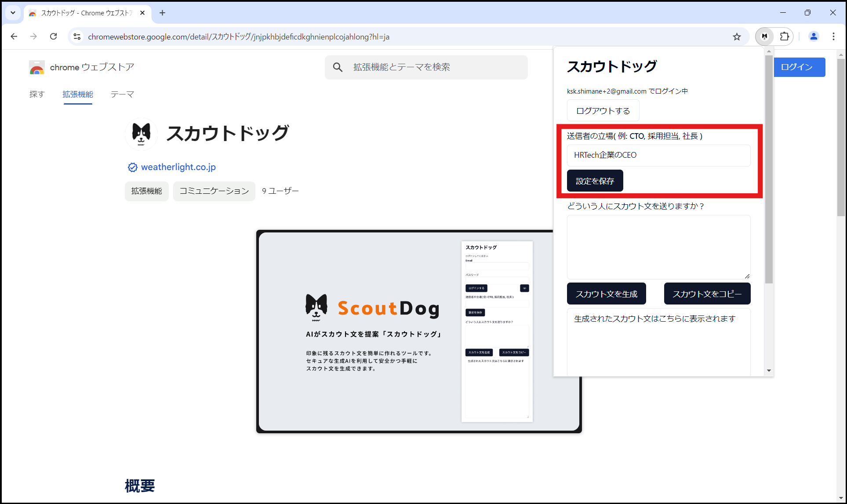Minimize the Chrome window
Screen dimensions: 847x504
(x=783, y=13)
